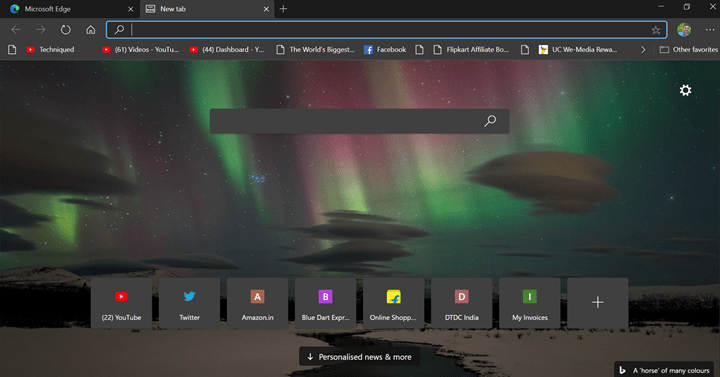This screenshot has height=377, width=720.
Task: Open a new tab with plus button
Action: [283, 9]
